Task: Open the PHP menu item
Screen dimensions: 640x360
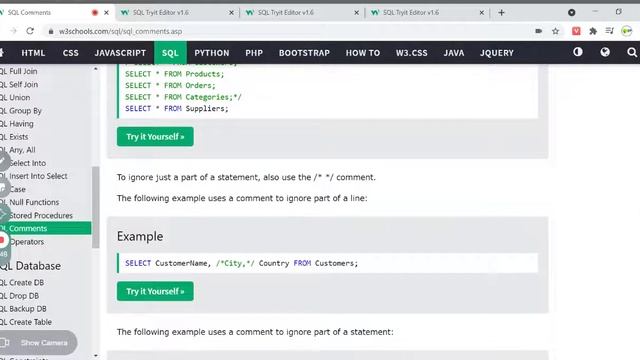Action: pyautogui.click(x=254, y=53)
